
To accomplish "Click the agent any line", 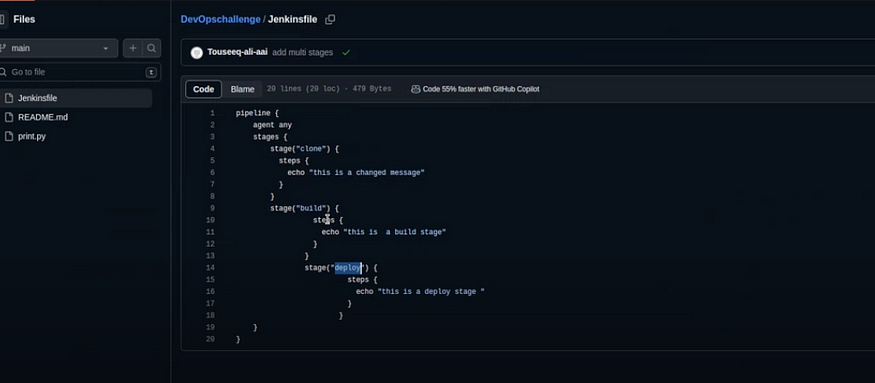I will click(x=272, y=125).
